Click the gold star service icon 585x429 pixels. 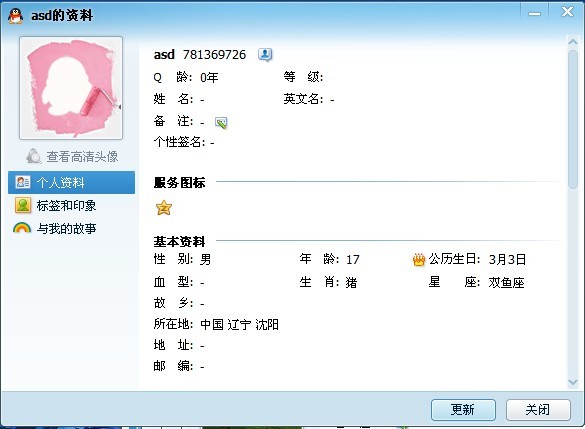pyautogui.click(x=164, y=208)
